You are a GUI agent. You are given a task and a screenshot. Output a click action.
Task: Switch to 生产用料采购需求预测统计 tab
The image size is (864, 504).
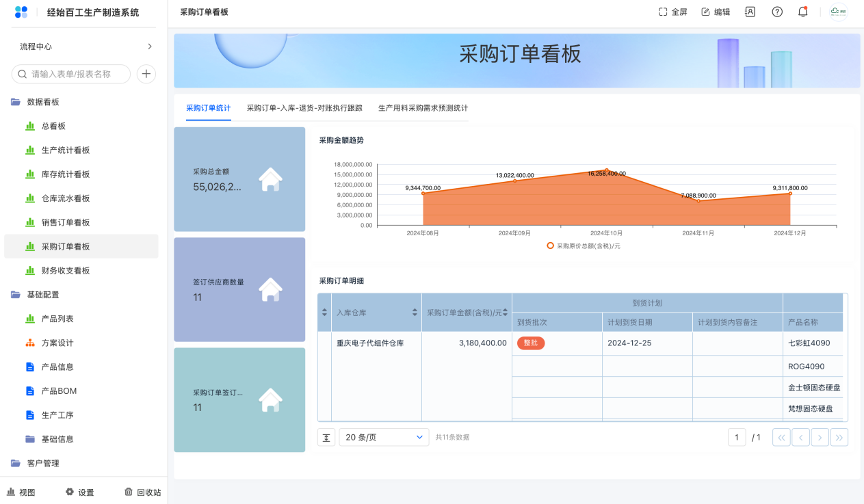[423, 108]
